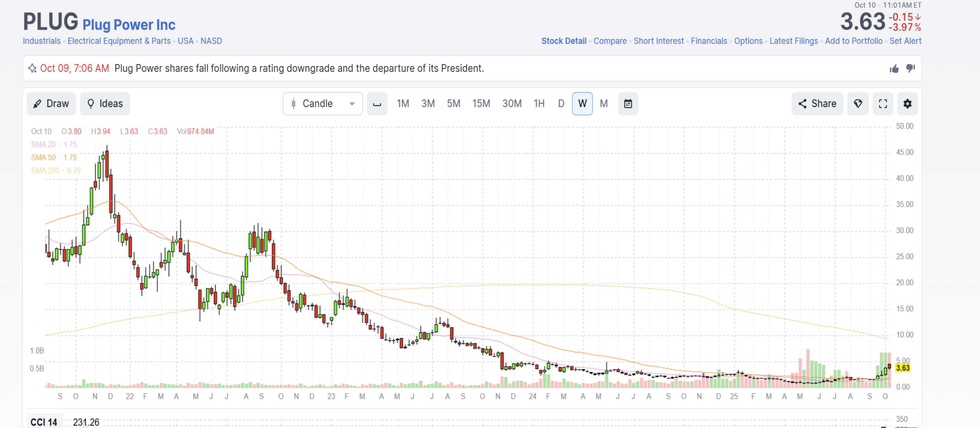Open the Stock Detail tab

click(564, 41)
